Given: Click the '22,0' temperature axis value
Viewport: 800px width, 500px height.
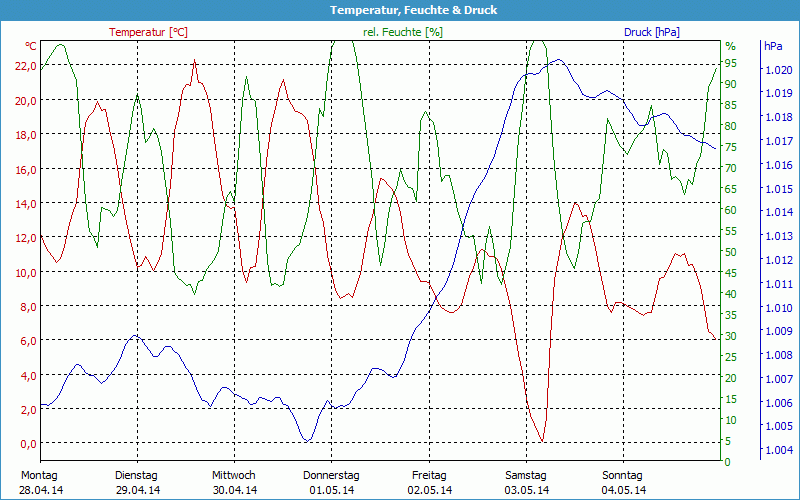Looking at the screenshot, I should pos(26,66).
